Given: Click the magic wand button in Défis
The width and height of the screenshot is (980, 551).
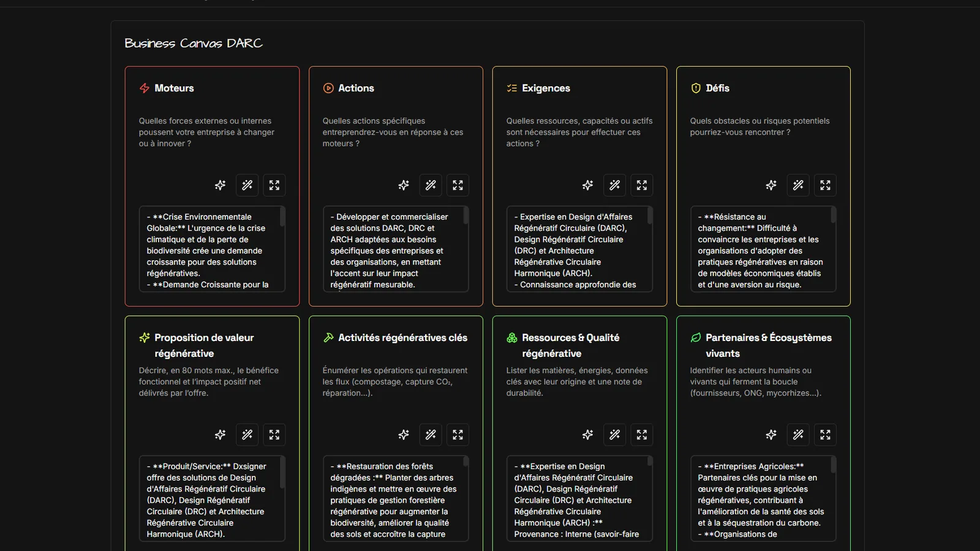Looking at the screenshot, I should pyautogui.click(x=799, y=185).
